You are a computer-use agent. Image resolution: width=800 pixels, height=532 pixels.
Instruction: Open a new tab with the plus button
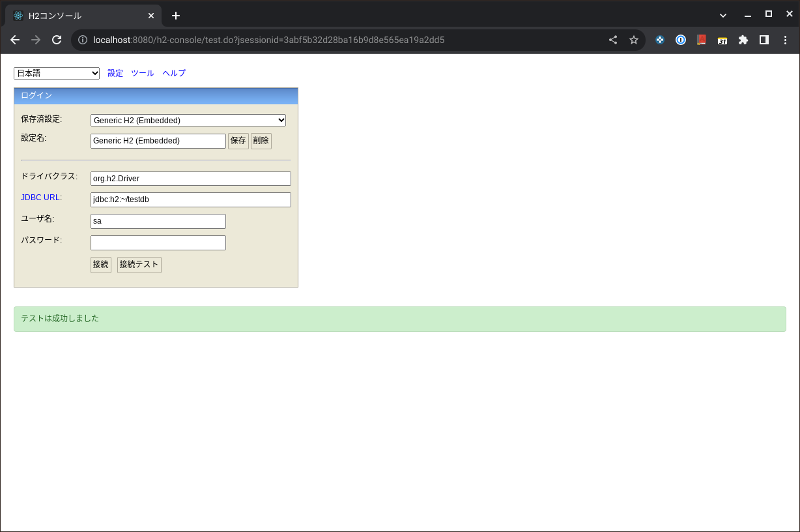pos(176,15)
